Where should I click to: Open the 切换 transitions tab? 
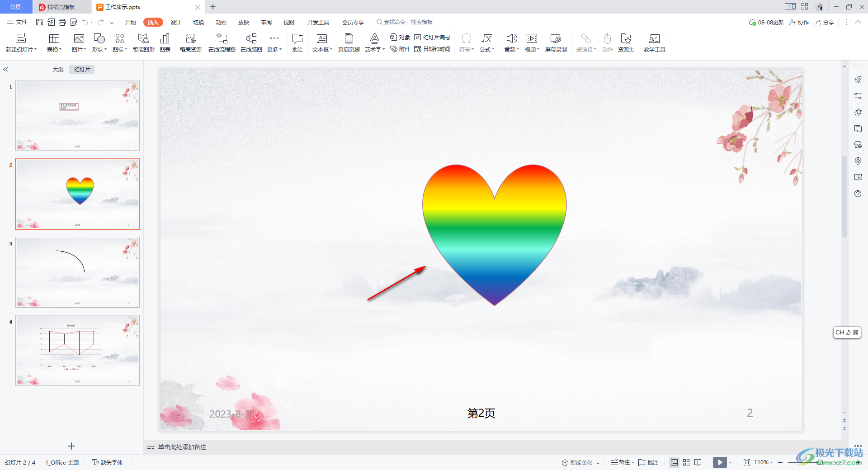pyautogui.click(x=198, y=22)
